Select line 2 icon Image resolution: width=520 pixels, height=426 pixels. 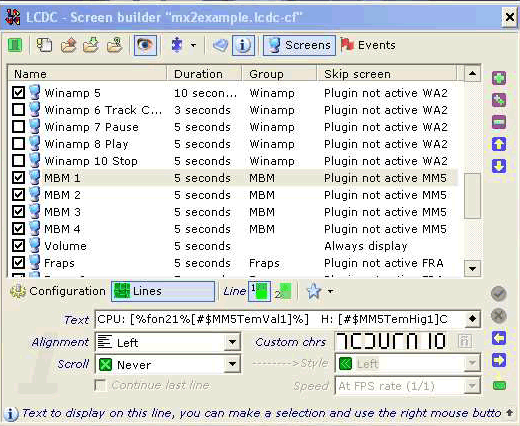pyautogui.click(x=283, y=291)
